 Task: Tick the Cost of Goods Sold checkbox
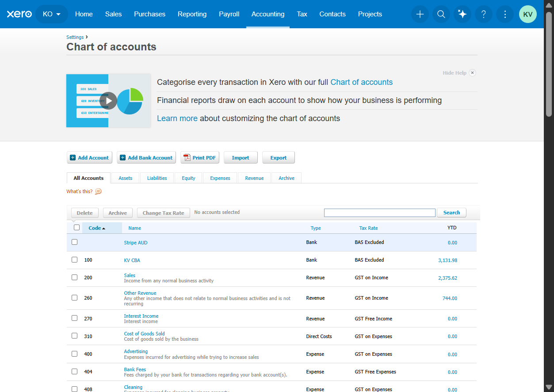pos(74,336)
